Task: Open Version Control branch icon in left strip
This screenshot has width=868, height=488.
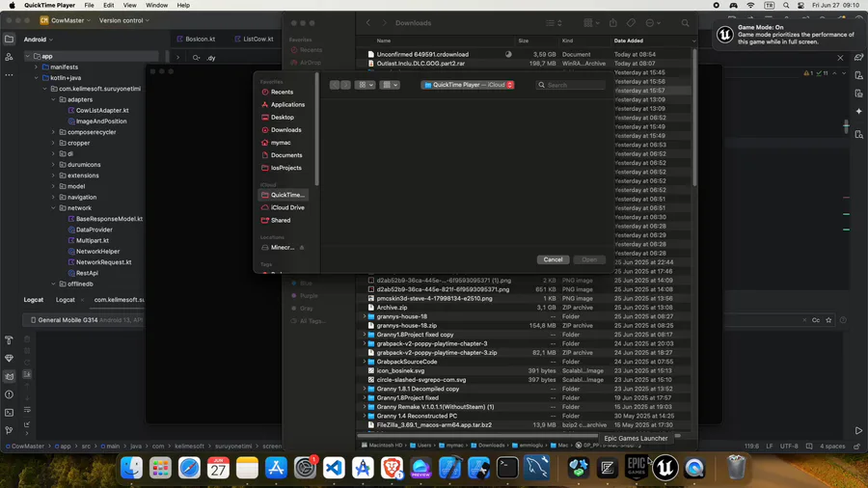Action: coord(9,430)
